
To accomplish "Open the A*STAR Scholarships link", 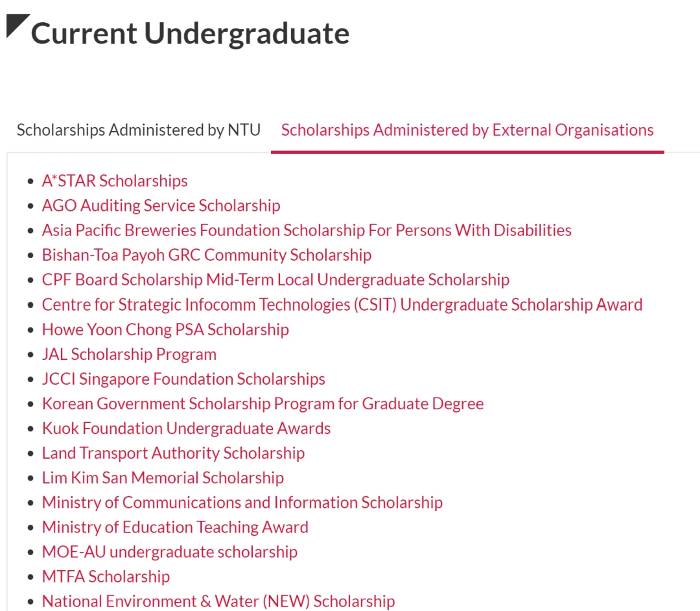I will pos(115,181).
